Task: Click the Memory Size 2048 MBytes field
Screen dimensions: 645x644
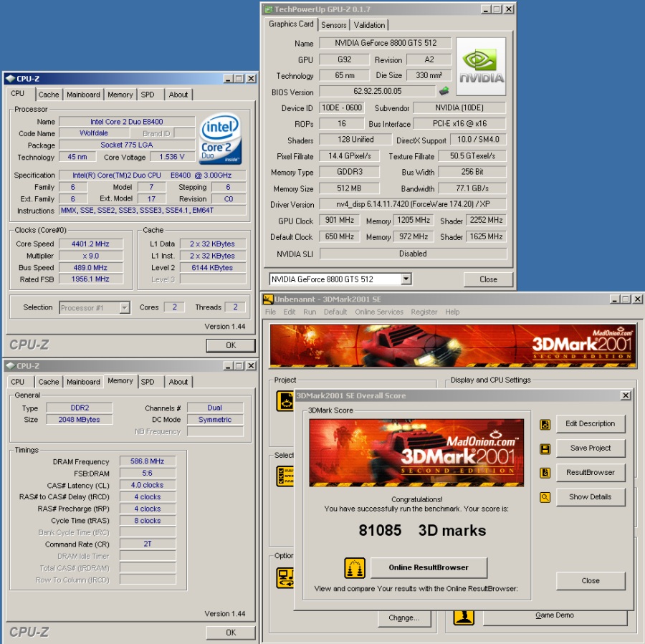Action: (80, 420)
